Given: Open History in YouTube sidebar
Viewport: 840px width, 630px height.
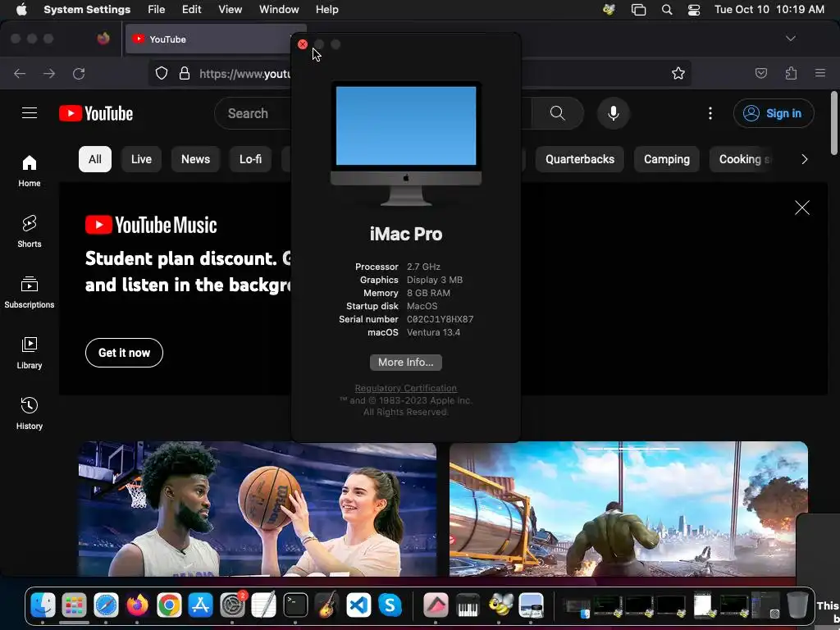Looking at the screenshot, I should click(30, 413).
